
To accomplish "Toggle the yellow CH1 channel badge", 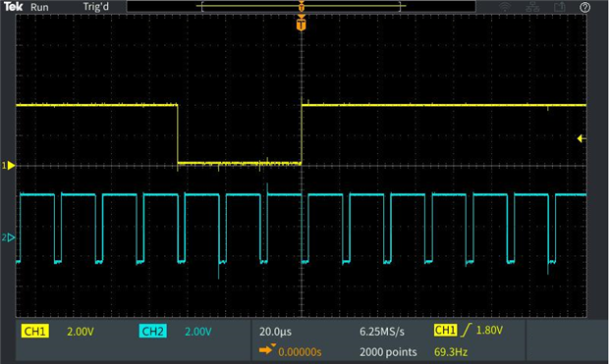I will [x=34, y=331].
